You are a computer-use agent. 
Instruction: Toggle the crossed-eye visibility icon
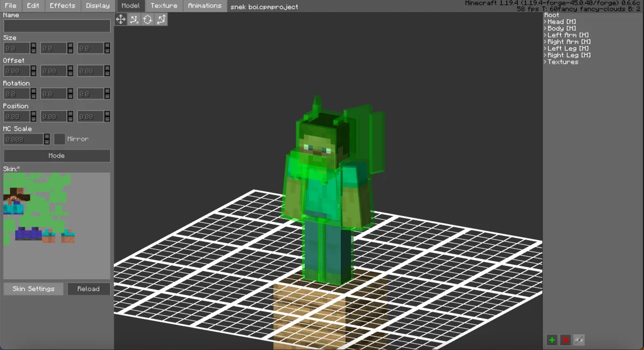coord(579,340)
